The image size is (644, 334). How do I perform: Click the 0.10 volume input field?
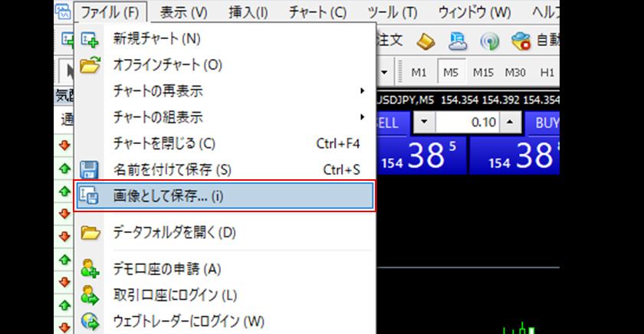pyautogui.click(x=468, y=123)
